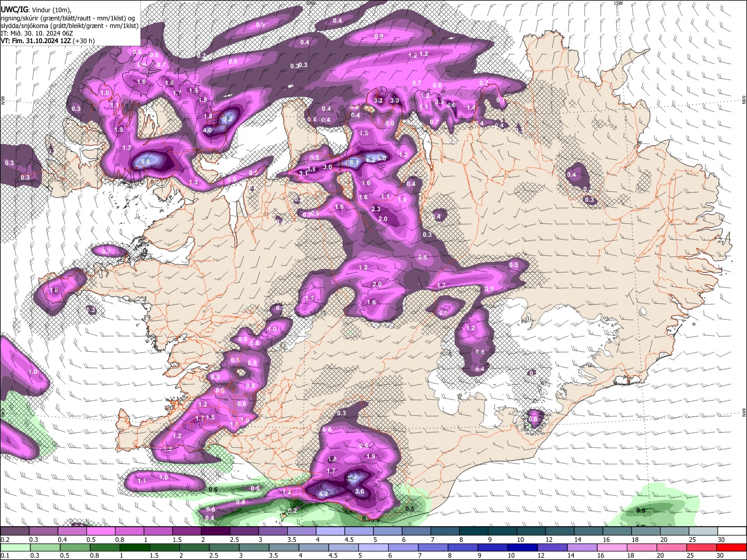Select the dark plum 2 mm swatch in the snow legend

point(215,531)
